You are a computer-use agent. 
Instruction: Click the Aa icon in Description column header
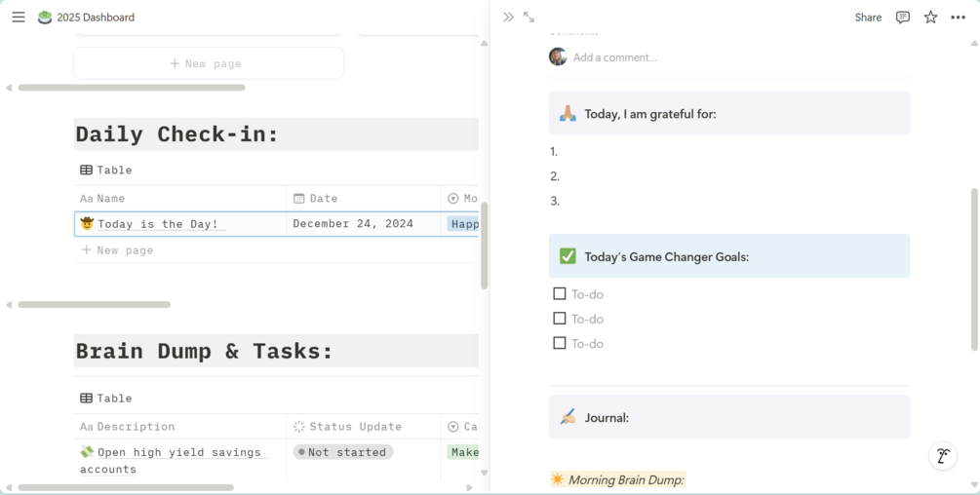pyautogui.click(x=86, y=427)
